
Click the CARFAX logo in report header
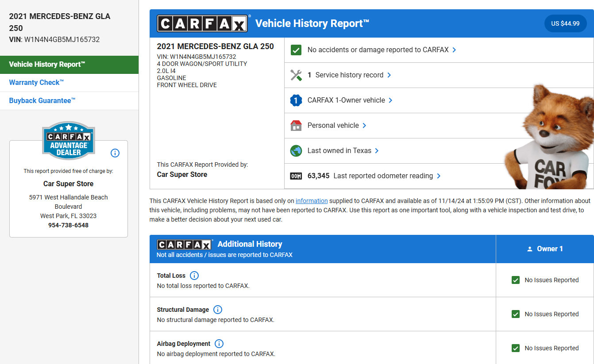click(202, 24)
